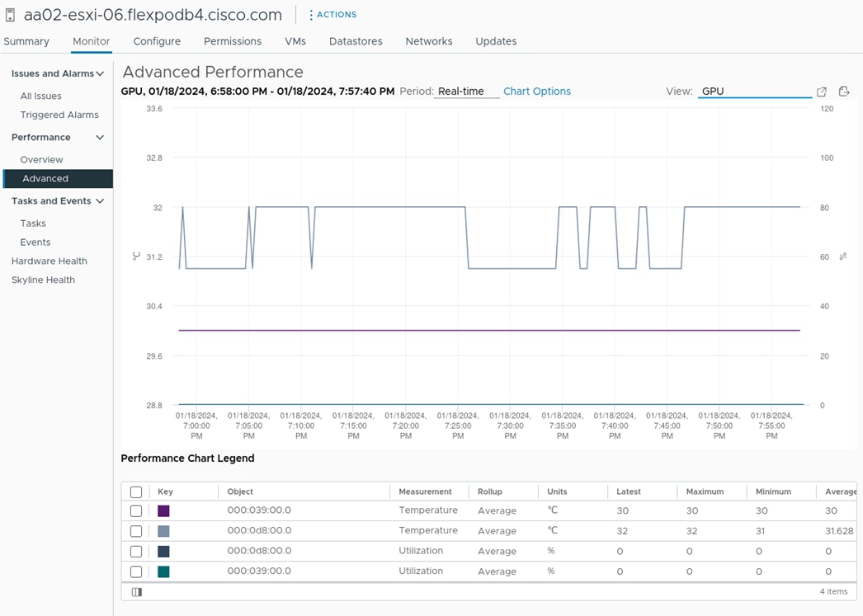Screen dimensions: 863x616
Task: Select Advanced performance in sidebar
Action: click(59, 179)
